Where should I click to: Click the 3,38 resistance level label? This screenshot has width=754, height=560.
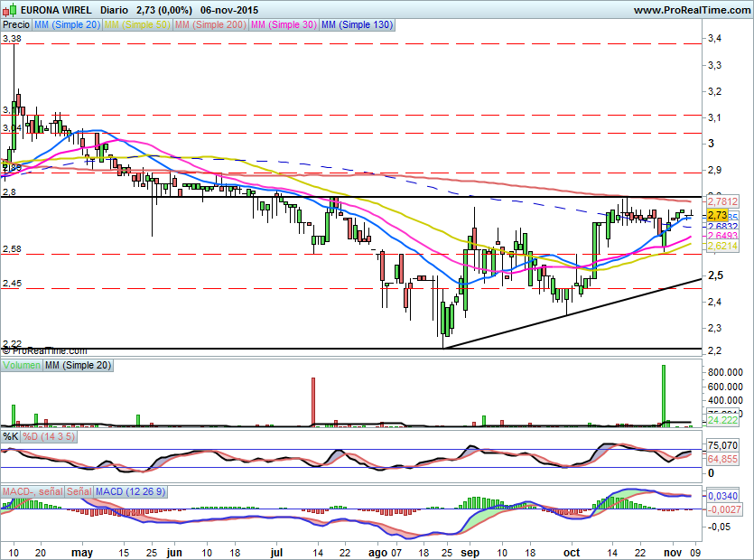point(11,38)
